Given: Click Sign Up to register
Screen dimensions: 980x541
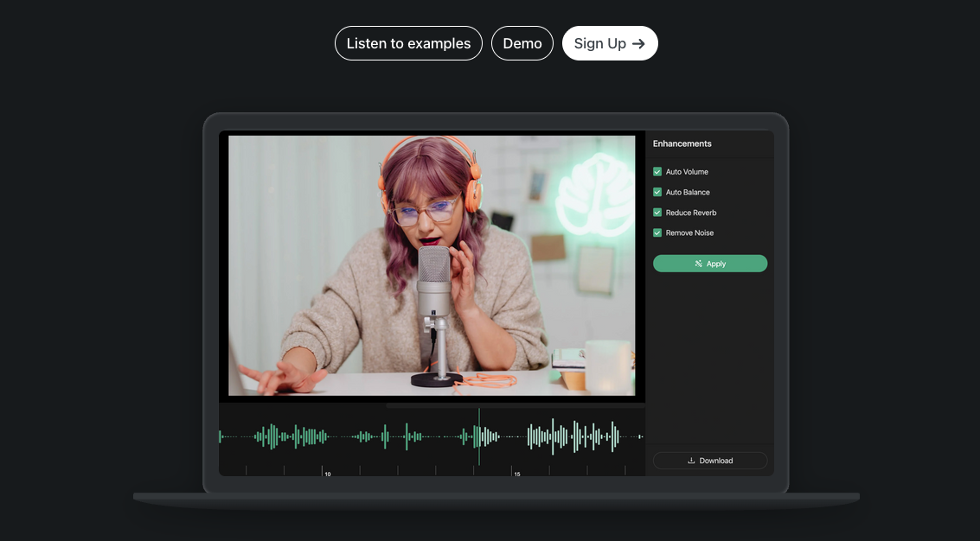Looking at the screenshot, I should click(x=610, y=42).
